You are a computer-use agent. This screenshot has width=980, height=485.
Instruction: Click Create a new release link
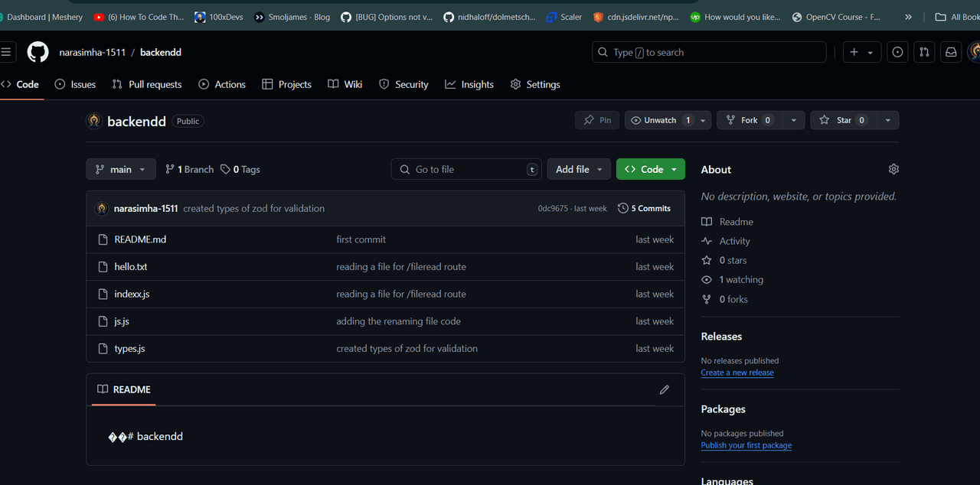(x=737, y=373)
